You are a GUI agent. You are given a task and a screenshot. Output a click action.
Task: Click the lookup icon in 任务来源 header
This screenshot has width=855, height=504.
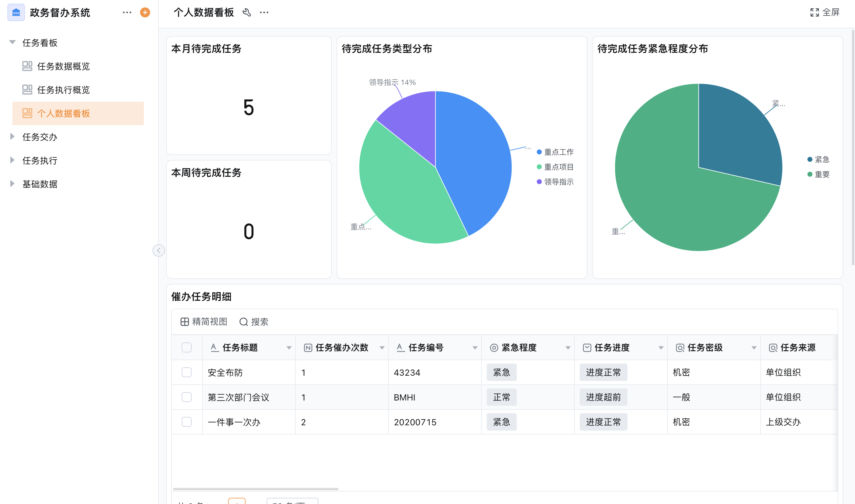pos(773,347)
